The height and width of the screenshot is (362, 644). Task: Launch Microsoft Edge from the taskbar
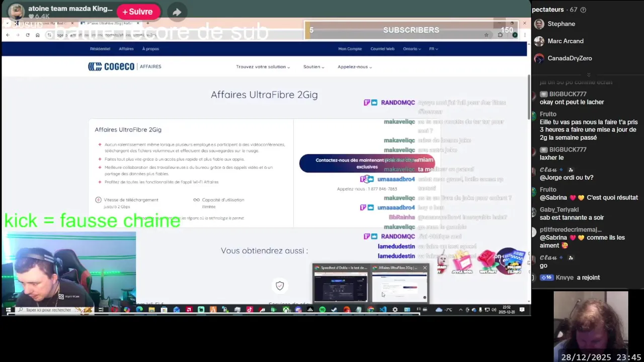(139, 310)
